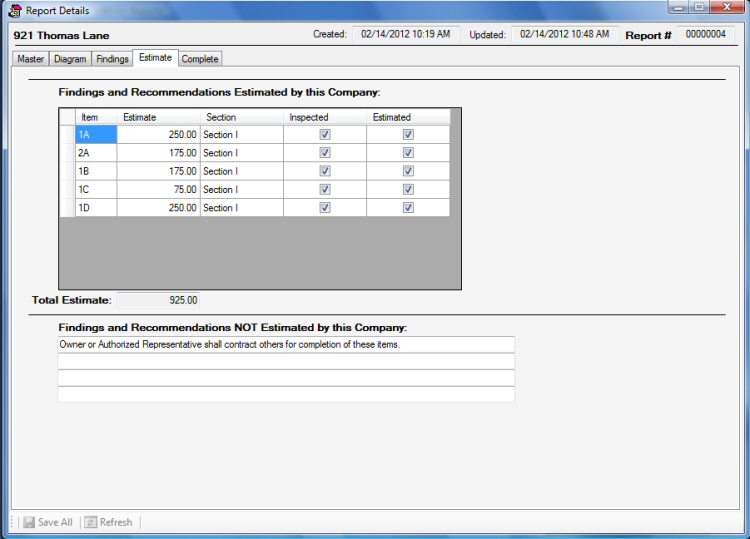Click the Total Estimate field showing 925.00

(158, 300)
